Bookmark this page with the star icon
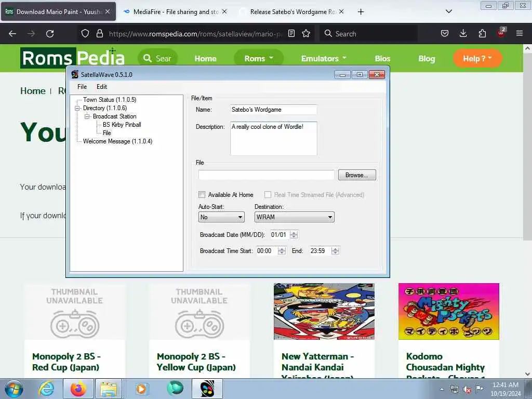This screenshot has width=532, height=399. [x=306, y=33]
